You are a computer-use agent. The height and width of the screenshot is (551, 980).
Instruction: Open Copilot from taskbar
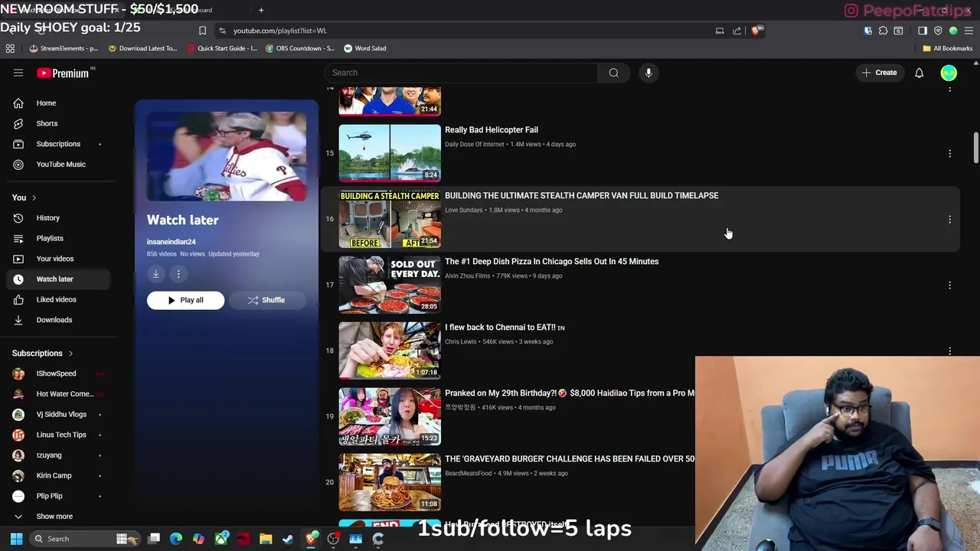tap(198, 539)
